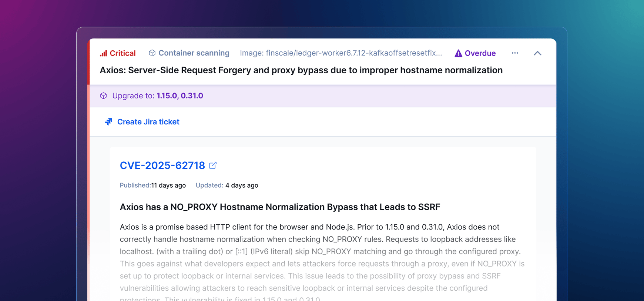This screenshot has width=644, height=301.
Task: Click the Overdue warning triangle icon
Action: [x=458, y=53]
